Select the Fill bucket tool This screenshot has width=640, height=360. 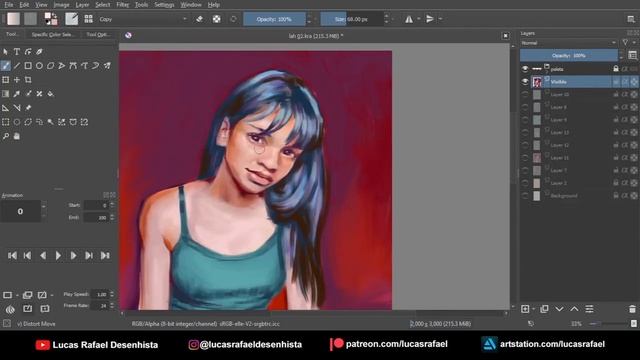(50, 94)
